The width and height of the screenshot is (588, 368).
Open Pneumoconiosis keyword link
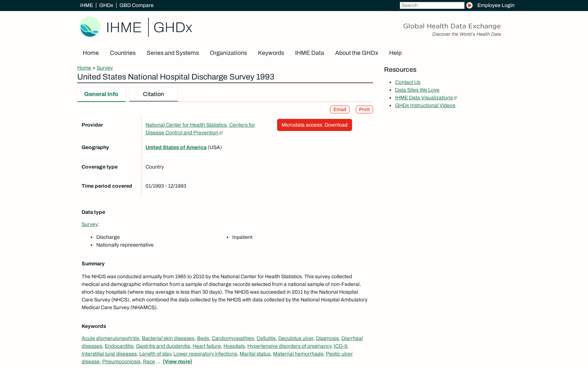click(121, 361)
